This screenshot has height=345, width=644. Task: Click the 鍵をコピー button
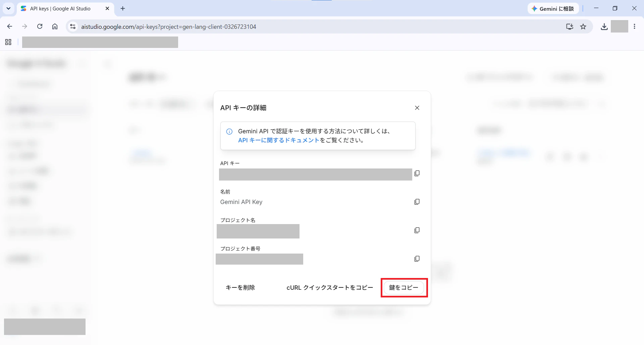404,287
